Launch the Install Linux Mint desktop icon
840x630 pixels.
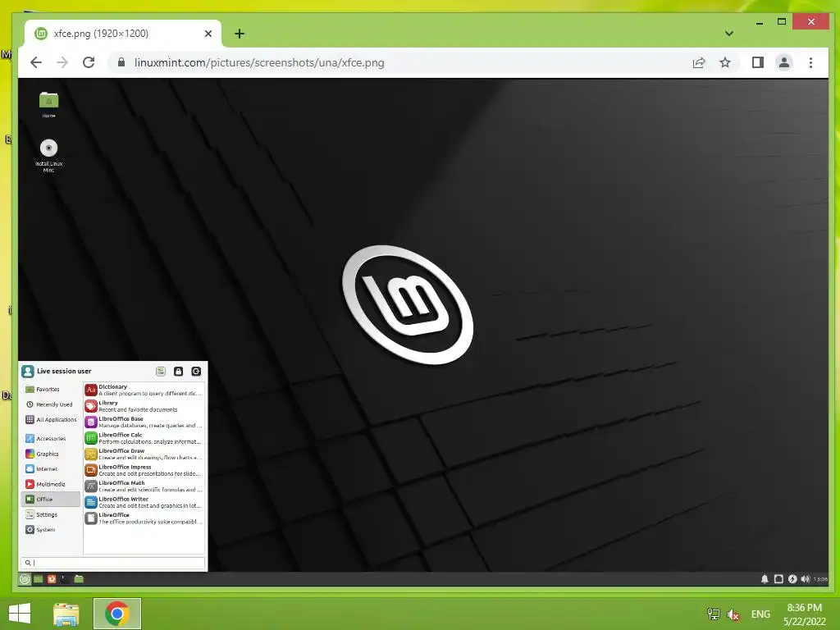coord(48,155)
